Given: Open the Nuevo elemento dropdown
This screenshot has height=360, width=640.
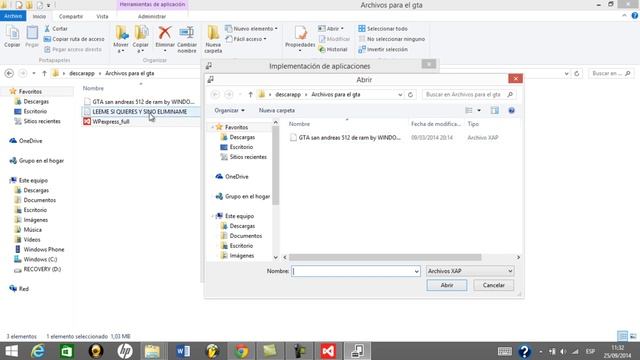Looking at the screenshot, I should click(251, 29).
